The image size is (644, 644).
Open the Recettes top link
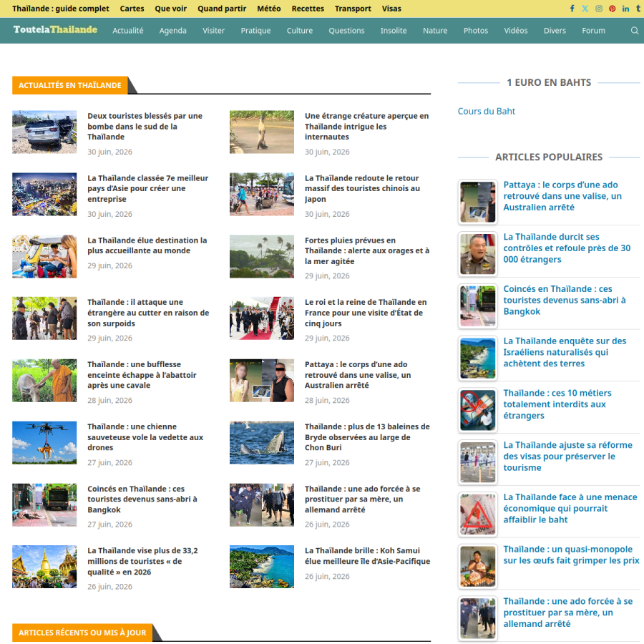308,9
